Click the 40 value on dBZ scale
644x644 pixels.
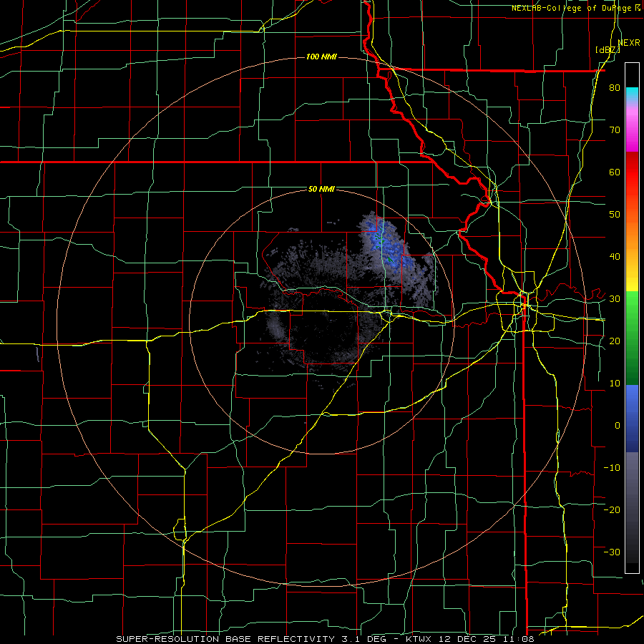615,257
